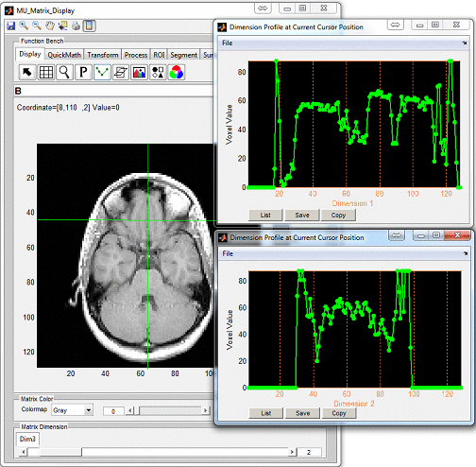This screenshot has width=476, height=467.
Task: Open File menu in Dimension 1 window
Action: click(x=228, y=43)
